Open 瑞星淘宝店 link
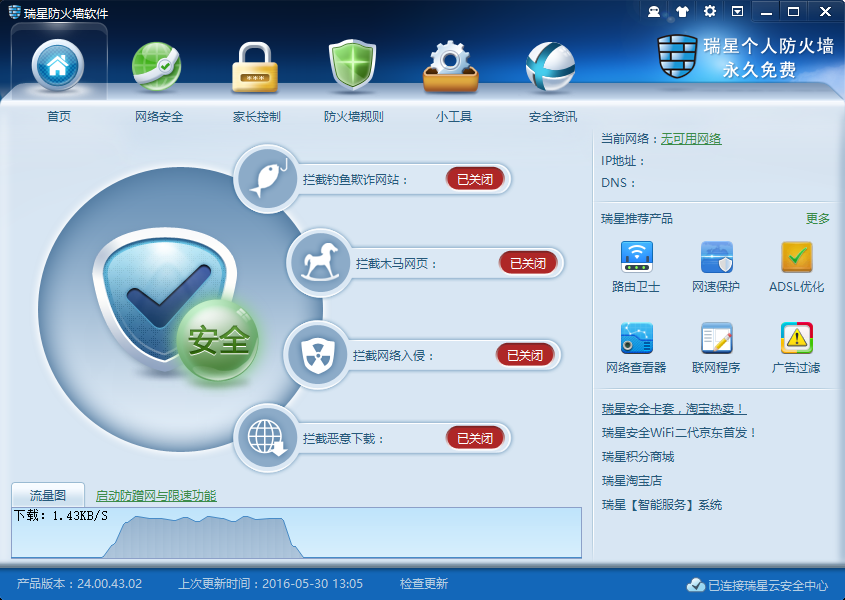Screen dimensions: 845x600 632,480
